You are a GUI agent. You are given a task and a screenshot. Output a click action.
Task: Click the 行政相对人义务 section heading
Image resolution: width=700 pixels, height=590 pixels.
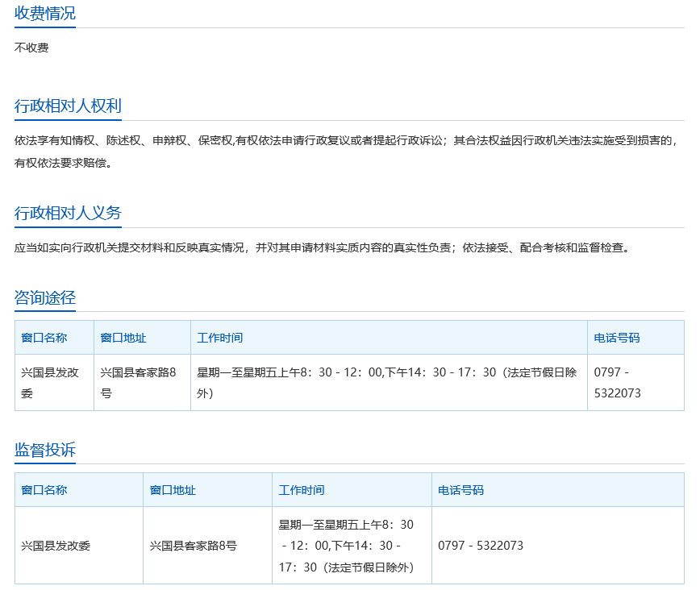(x=68, y=213)
